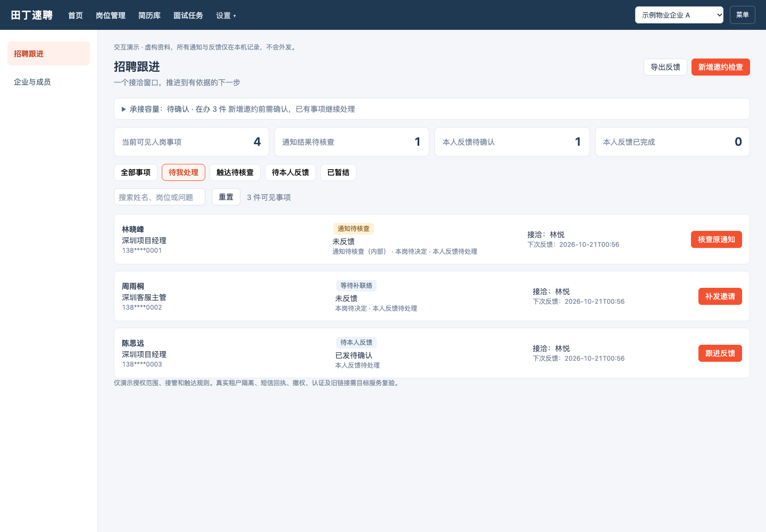
Task: Click the 田丁速聘 logo
Action: coord(32,15)
